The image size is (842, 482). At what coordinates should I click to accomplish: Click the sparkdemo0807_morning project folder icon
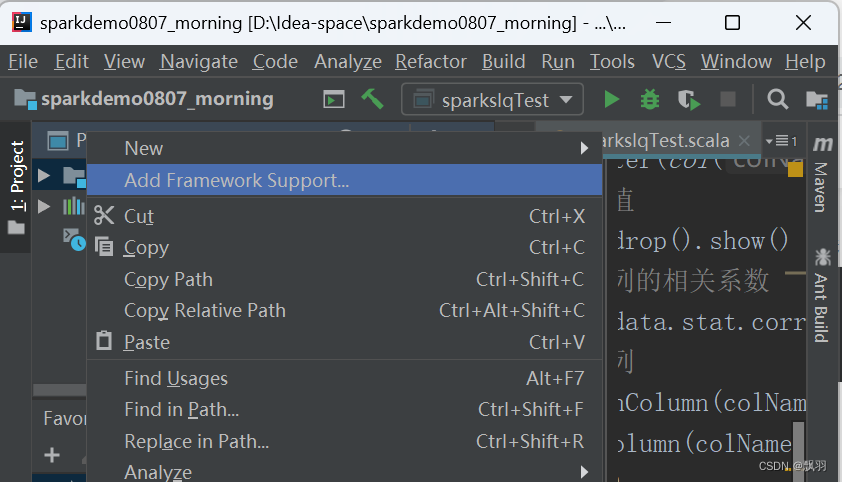pyautogui.click(x=25, y=99)
